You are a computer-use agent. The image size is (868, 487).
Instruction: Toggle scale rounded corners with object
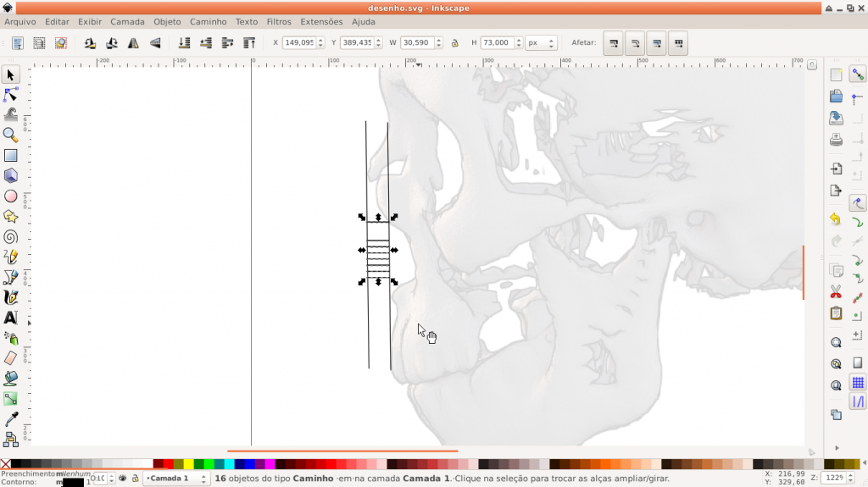[635, 43]
